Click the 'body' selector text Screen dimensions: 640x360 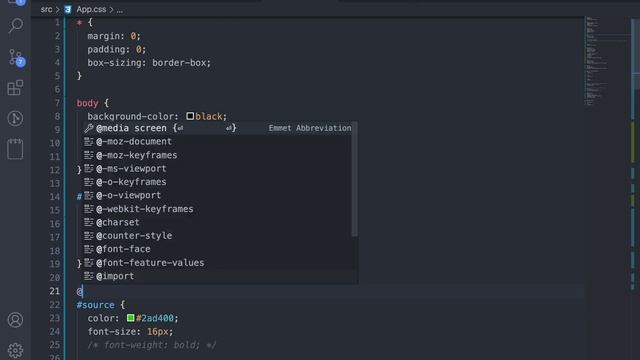coord(87,103)
